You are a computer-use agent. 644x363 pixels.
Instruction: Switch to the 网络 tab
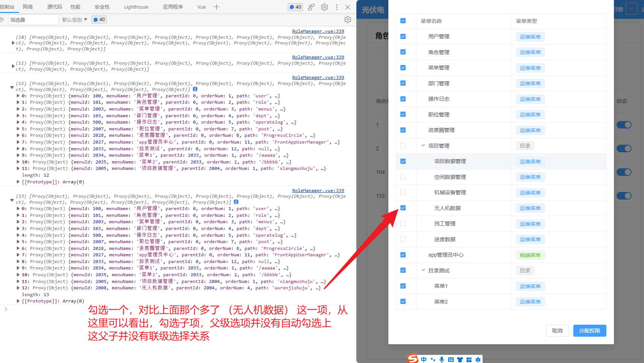(28, 7)
